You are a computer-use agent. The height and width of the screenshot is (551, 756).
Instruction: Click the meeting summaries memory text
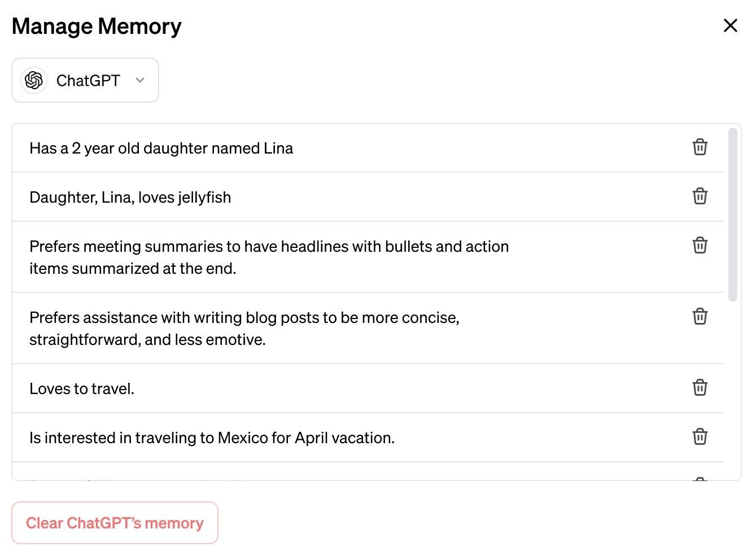coord(269,257)
